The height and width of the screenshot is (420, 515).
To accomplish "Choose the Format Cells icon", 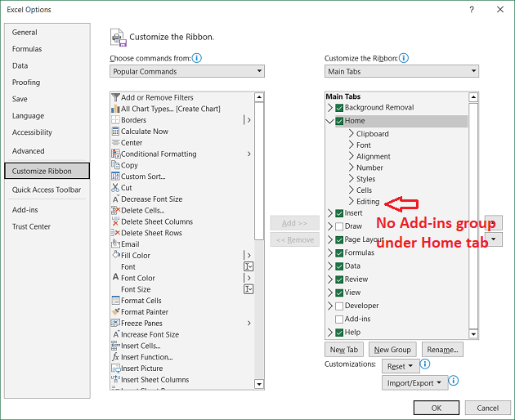I will tap(115, 301).
